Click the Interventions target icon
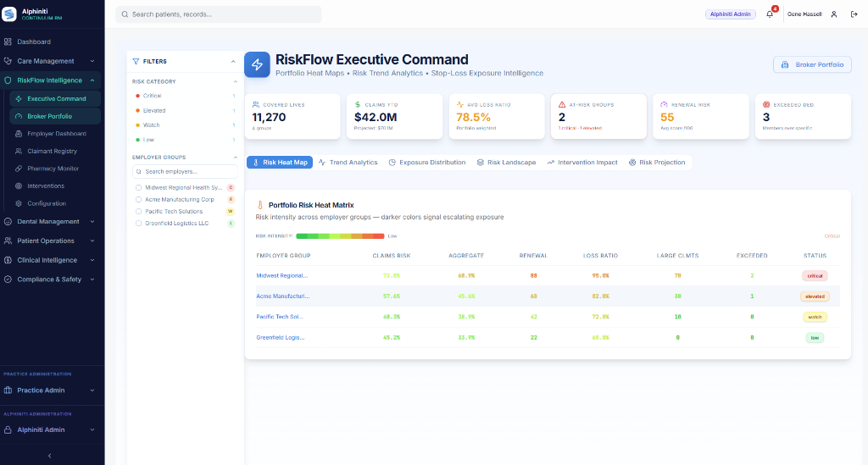The width and height of the screenshot is (868, 465). point(19,186)
